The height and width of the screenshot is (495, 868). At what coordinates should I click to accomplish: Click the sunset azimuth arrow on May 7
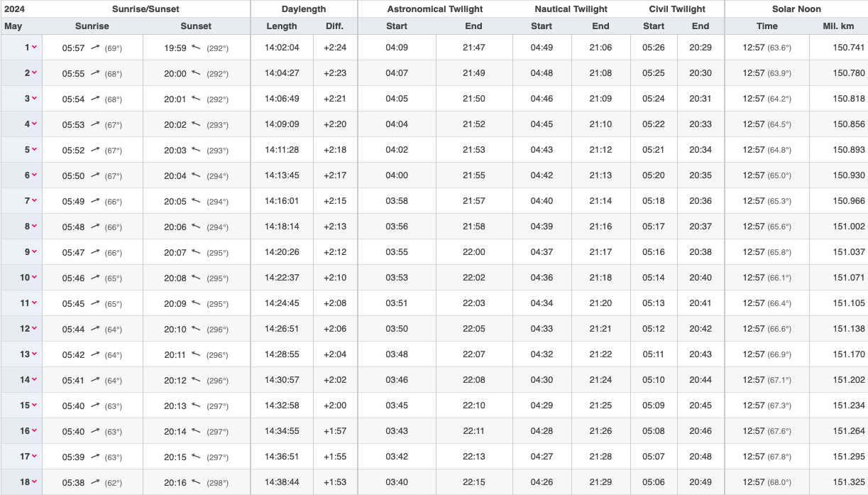tap(197, 201)
